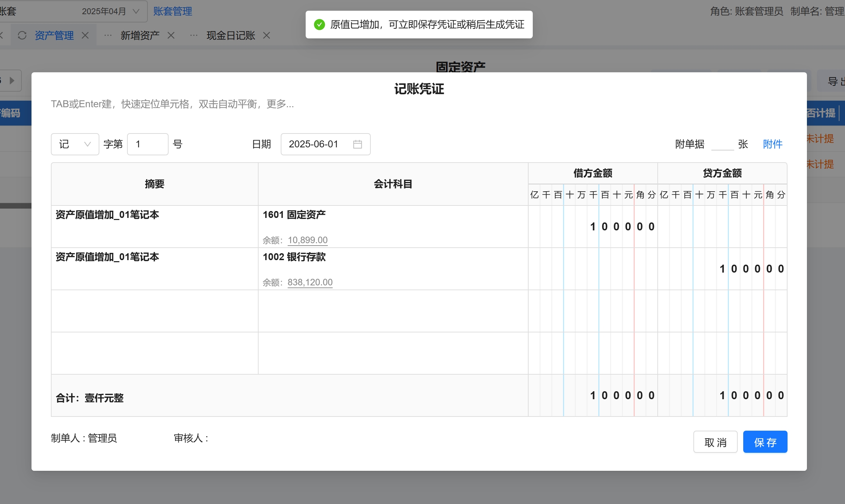Switch to the 现金日记账 tab
The height and width of the screenshot is (504, 845).
tap(231, 35)
